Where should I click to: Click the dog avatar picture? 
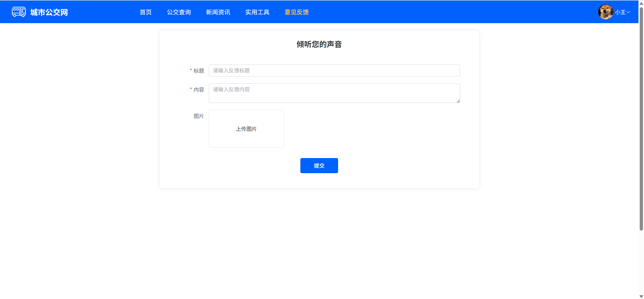point(605,12)
